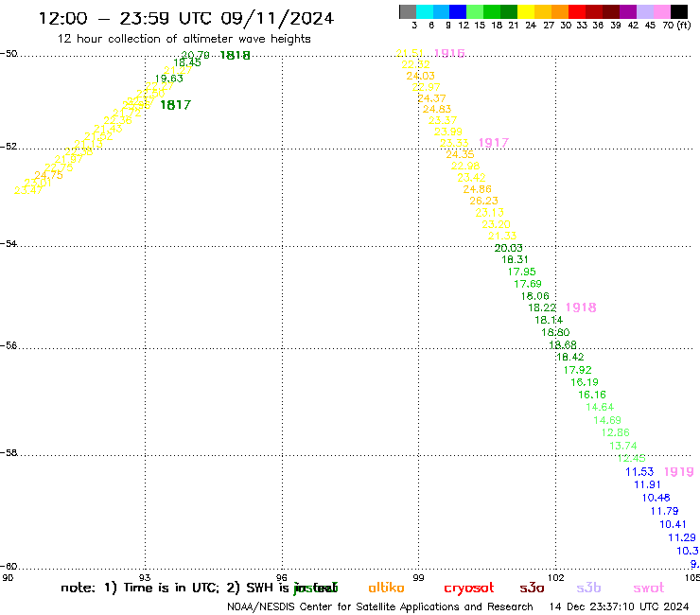Pick the orange 27-30 ft legend swatch
This screenshot has width=700, height=615.
(x=560, y=11)
